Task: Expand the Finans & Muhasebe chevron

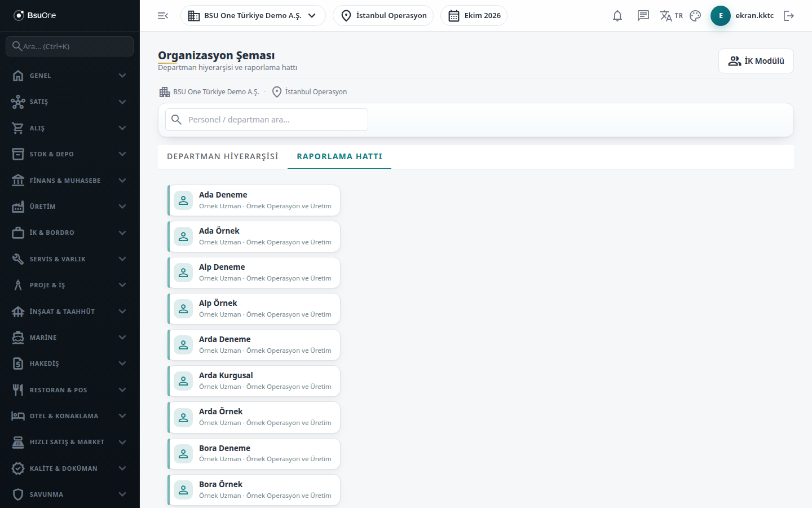Action: point(122,181)
